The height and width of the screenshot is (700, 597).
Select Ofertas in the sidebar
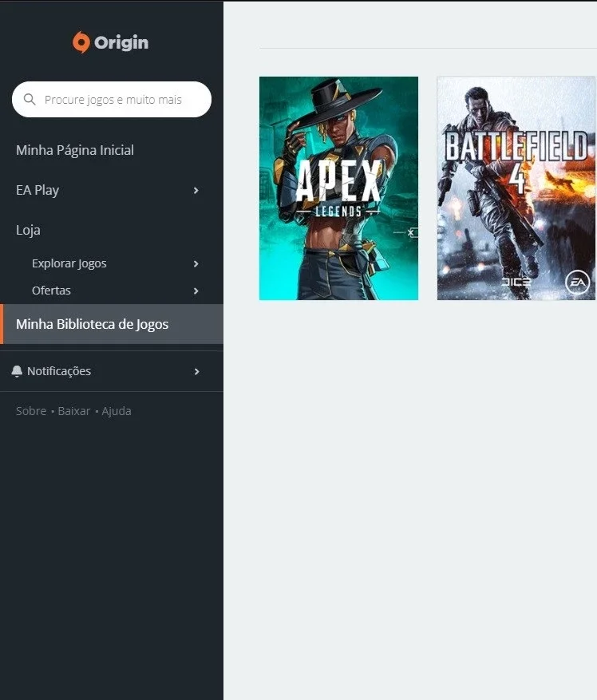51,291
